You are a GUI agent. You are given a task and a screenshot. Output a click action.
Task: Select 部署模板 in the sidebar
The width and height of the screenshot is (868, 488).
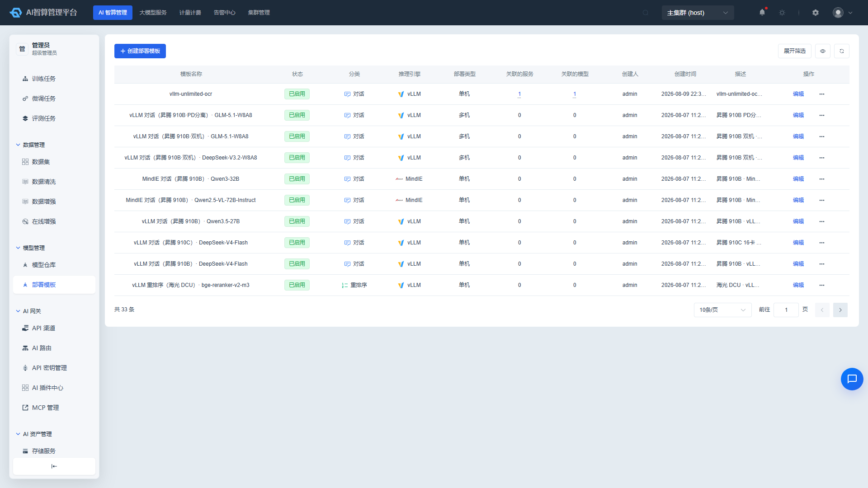pos(54,285)
